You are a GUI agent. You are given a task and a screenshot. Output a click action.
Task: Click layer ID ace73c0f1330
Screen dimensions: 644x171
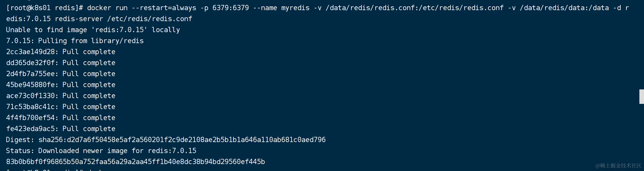coord(30,96)
